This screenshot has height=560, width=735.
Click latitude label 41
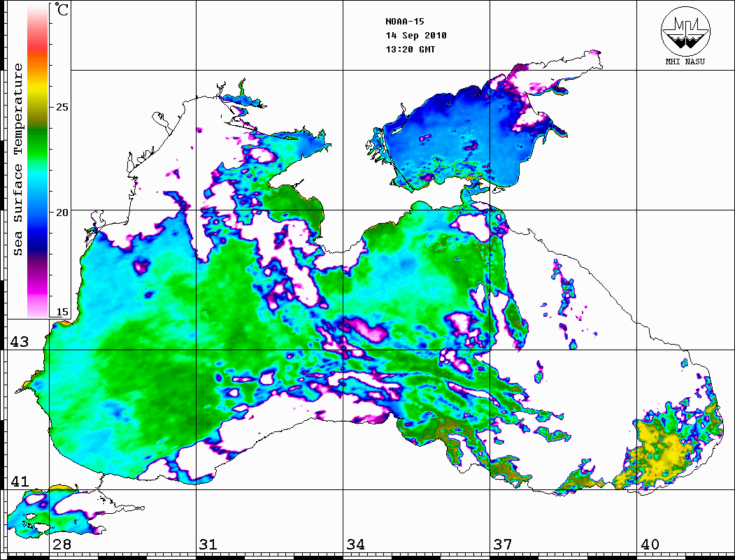click(19, 481)
